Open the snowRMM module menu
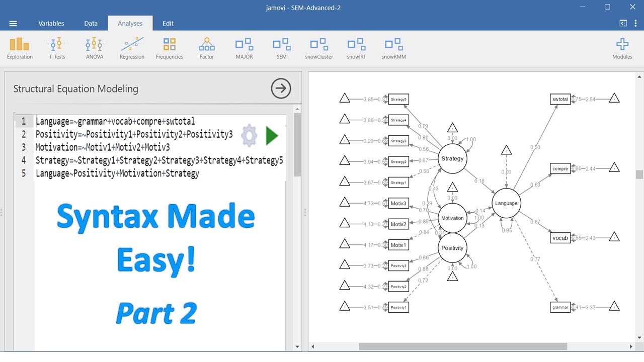 [x=393, y=48]
